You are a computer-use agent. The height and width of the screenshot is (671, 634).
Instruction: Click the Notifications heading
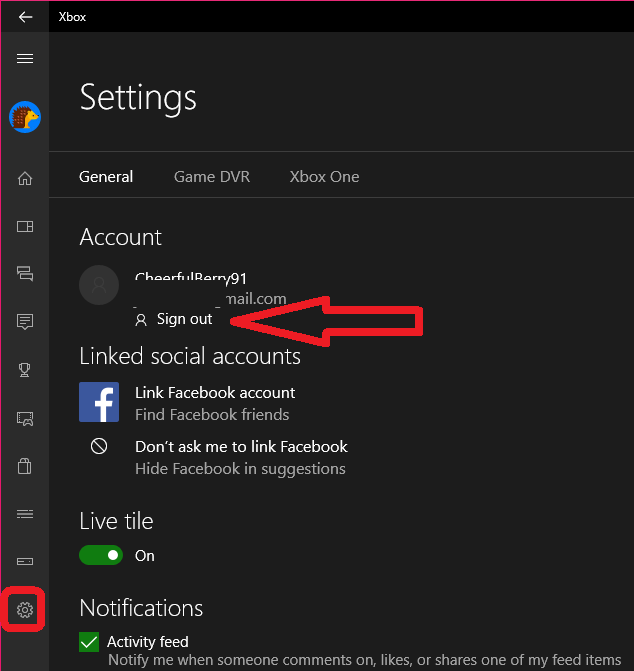141,608
